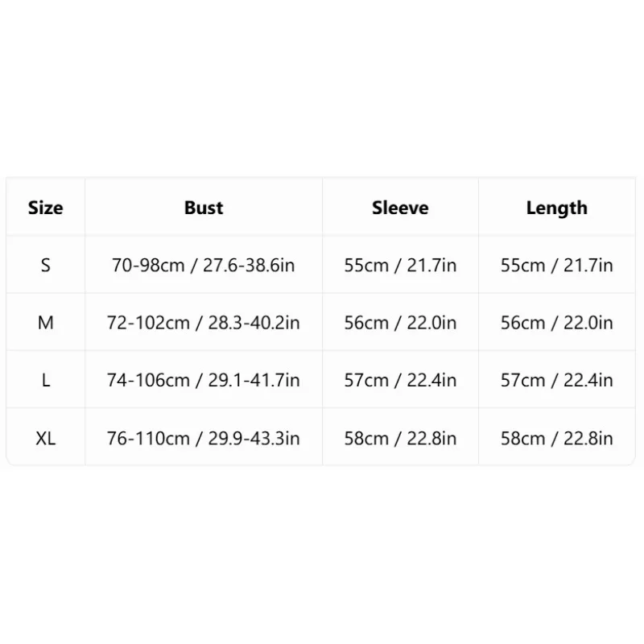Click sleeve value 58cm / 22.8in

click(400, 439)
